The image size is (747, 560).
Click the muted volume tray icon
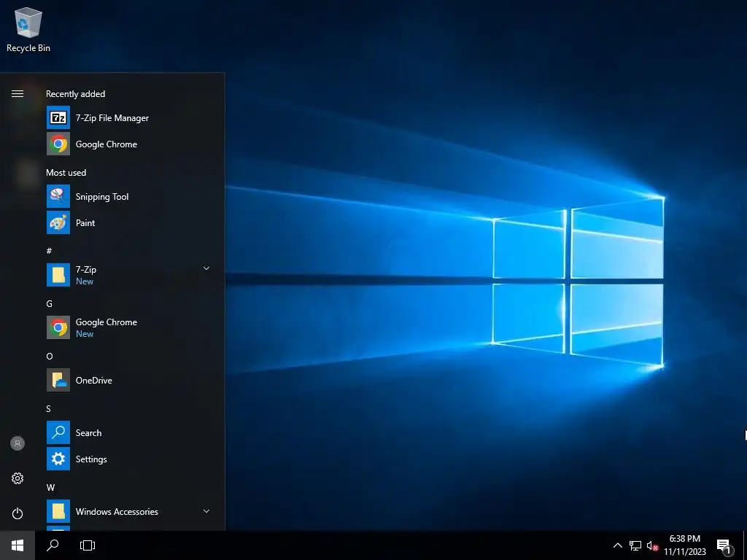(x=652, y=545)
